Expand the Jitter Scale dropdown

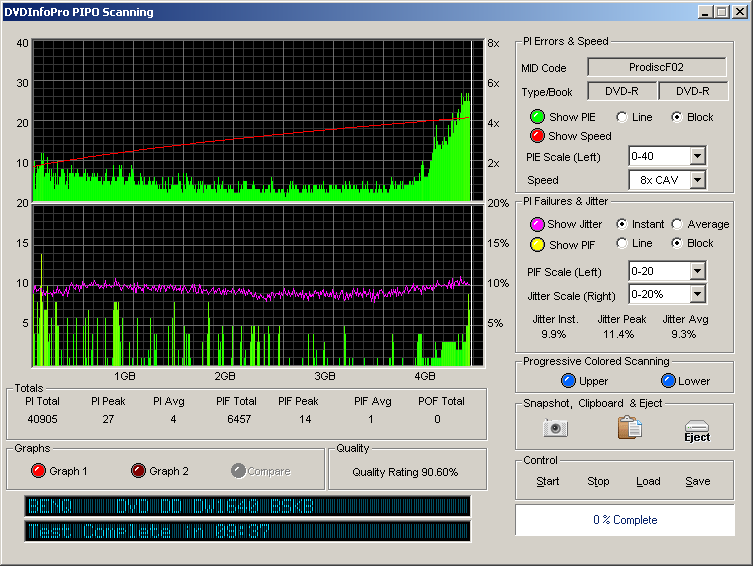coord(697,294)
